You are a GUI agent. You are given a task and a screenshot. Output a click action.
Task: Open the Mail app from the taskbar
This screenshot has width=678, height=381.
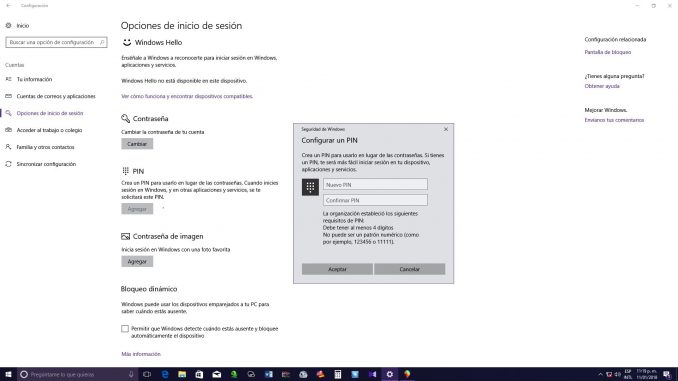point(217,374)
